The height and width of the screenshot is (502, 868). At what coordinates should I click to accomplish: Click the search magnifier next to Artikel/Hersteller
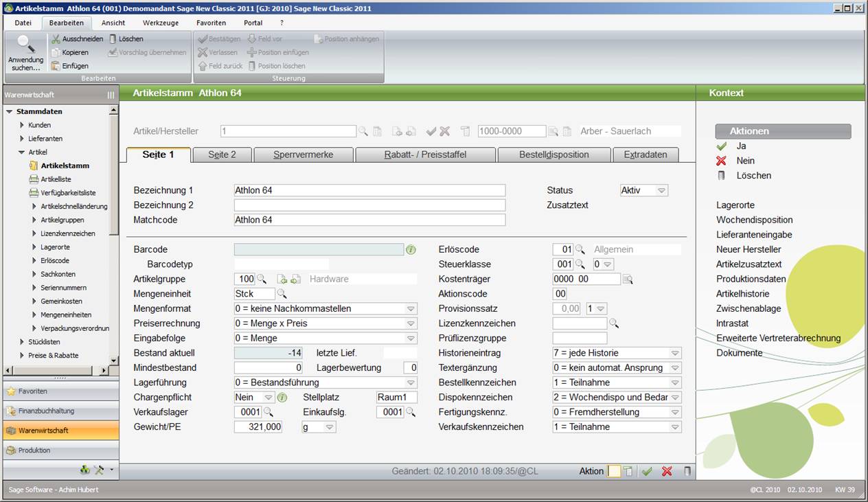click(363, 131)
